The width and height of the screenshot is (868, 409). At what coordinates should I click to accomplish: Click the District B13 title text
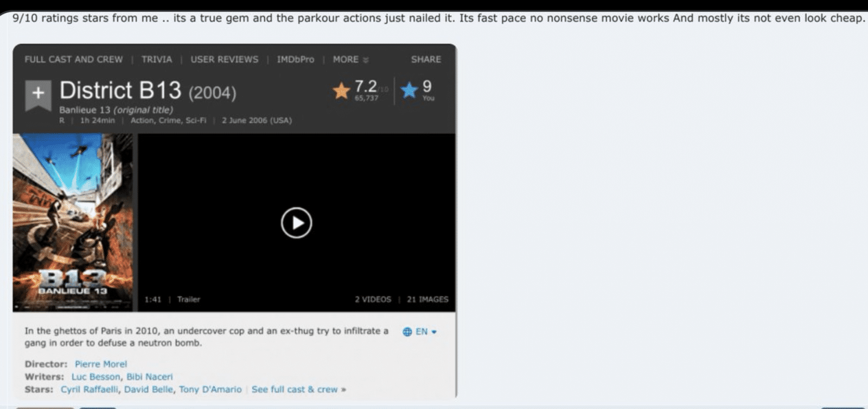click(120, 91)
